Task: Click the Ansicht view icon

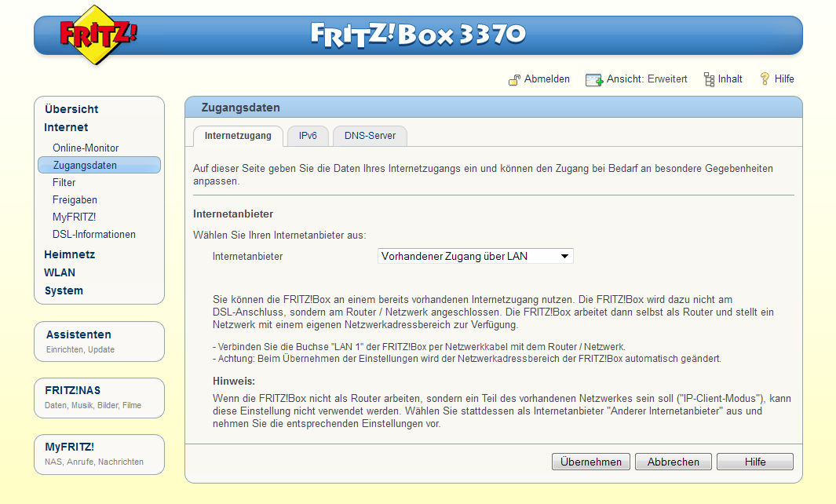Action: [594, 80]
